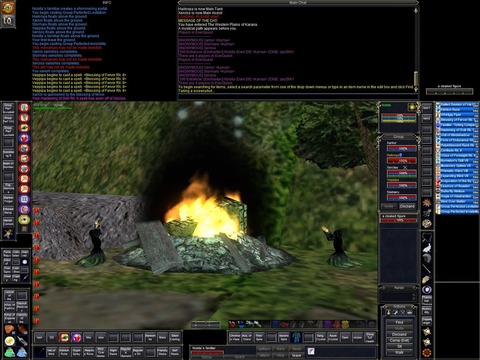Click the green-eye icon on bottom-left hotbar
This screenshot has width=480, height=360.
(x=64, y=337)
